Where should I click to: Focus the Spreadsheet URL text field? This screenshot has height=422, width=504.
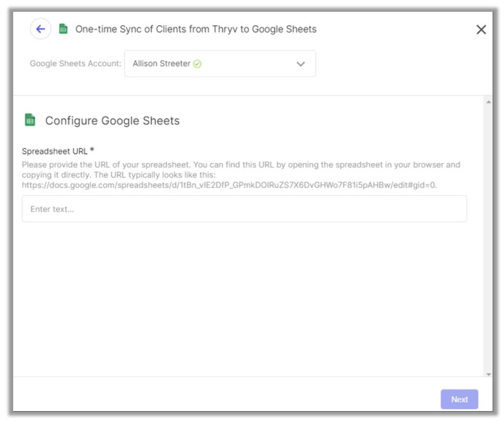click(244, 209)
